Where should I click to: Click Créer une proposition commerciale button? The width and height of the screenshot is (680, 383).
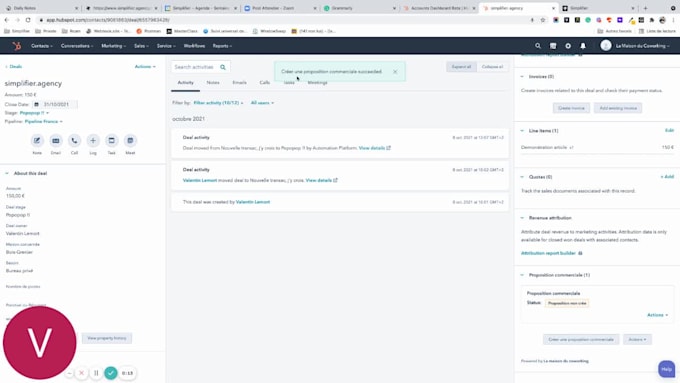581,339
